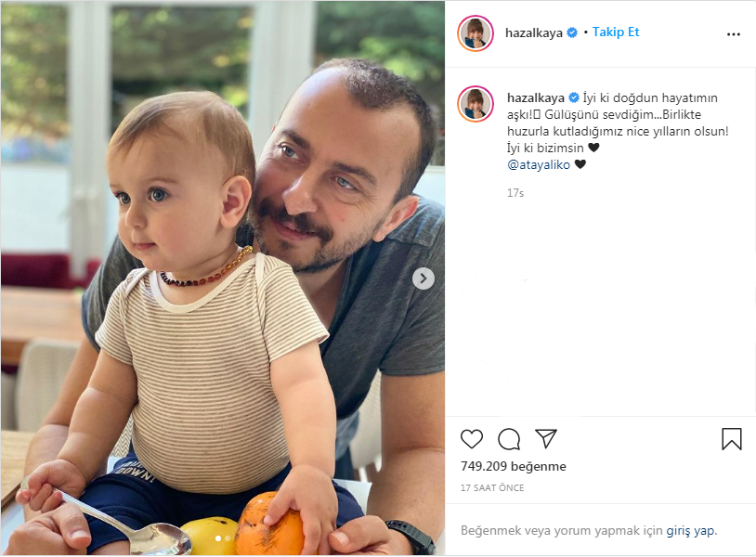View the 749.209 beğenme likes list
The height and width of the screenshot is (557, 756).
(x=513, y=466)
